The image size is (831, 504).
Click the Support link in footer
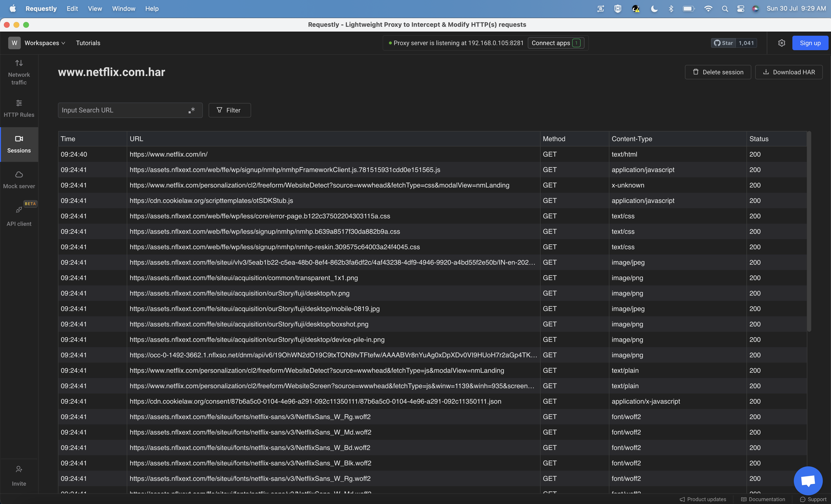pos(813,499)
